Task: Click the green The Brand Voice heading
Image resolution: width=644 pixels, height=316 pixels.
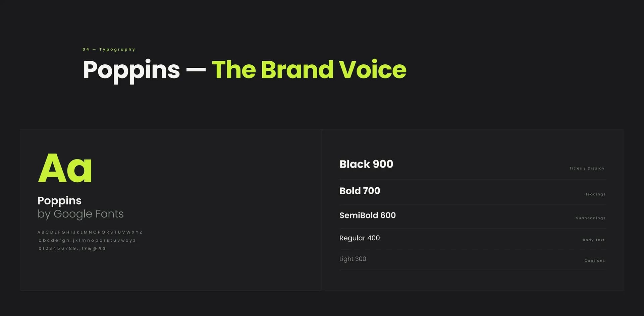Action: click(309, 70)
